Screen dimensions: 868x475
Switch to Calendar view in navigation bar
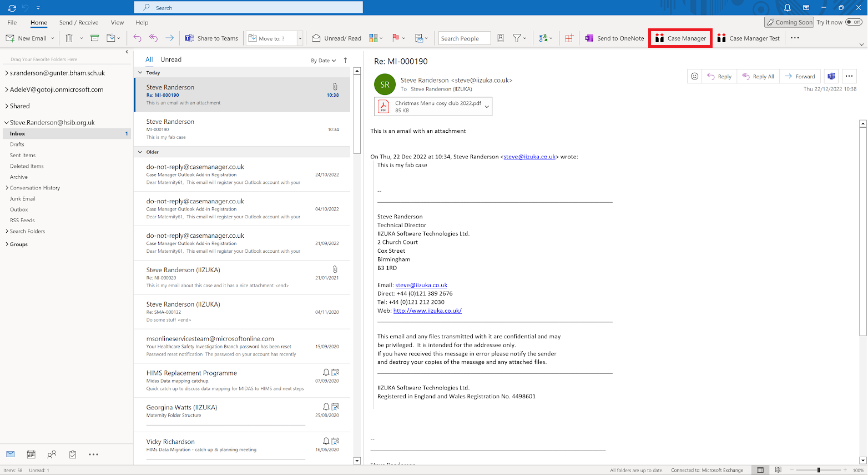[31, 454]
